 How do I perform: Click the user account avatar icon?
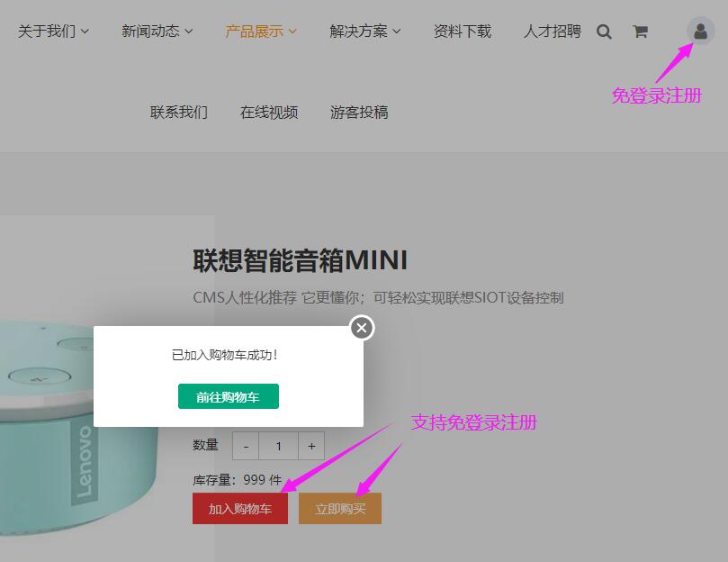click(701, 31)
